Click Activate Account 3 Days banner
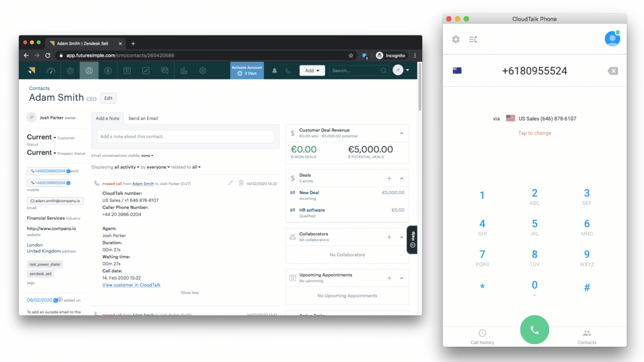 (x=247, y=70)
